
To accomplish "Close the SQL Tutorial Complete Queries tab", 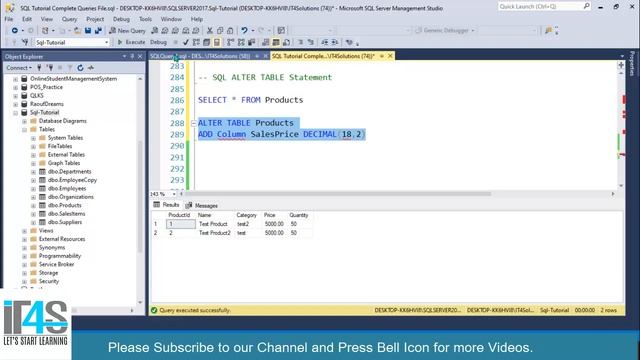I will pyautogui.click(x=390, y=56).
